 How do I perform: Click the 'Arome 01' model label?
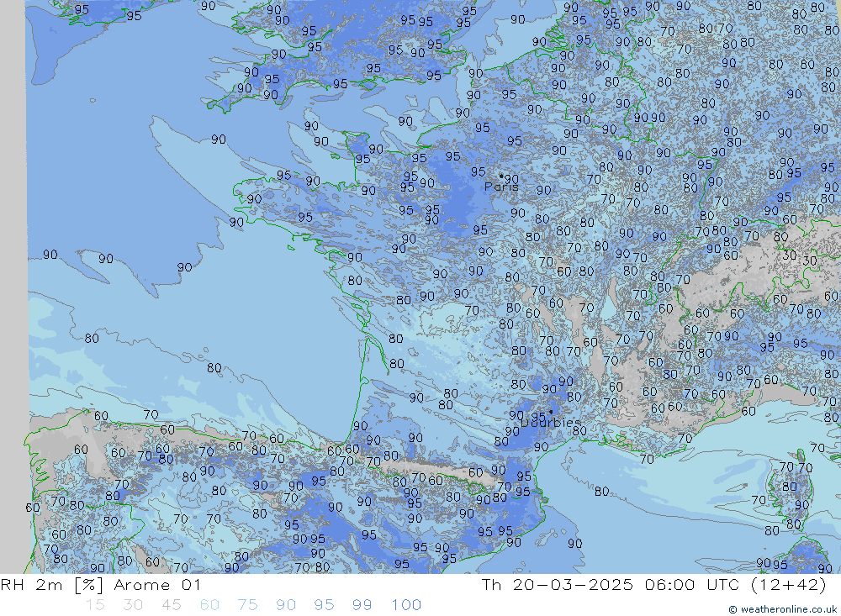click(x=157, y=585)
